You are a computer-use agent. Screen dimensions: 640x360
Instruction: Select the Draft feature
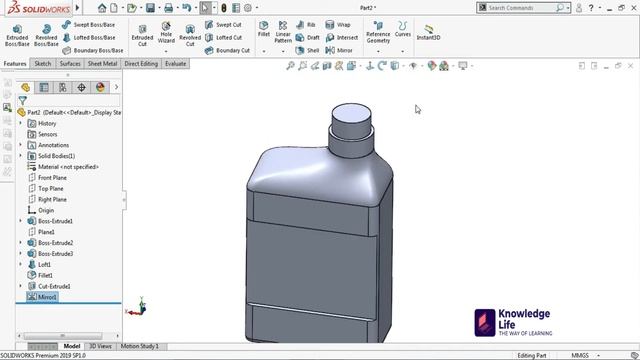pos(308,38)
